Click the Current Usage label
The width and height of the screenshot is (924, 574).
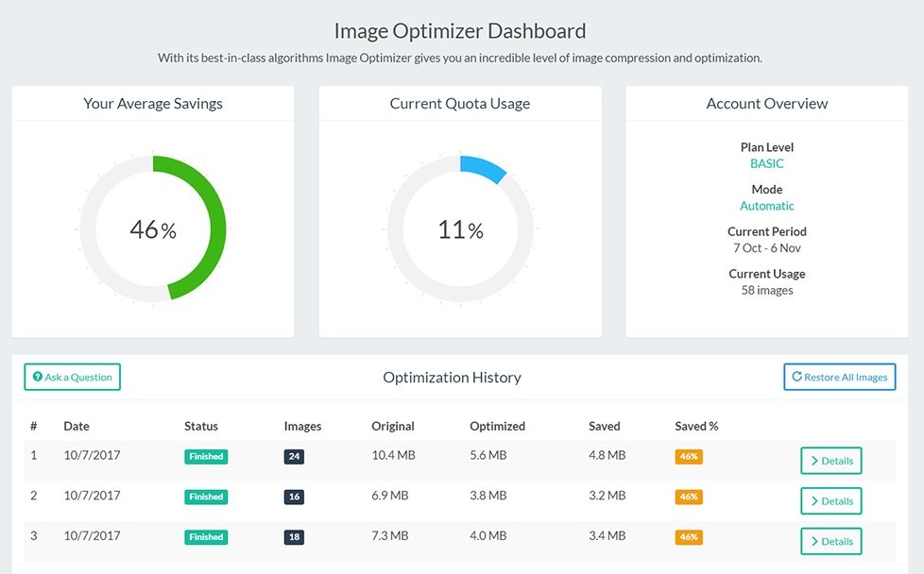[x=766, y=274]
